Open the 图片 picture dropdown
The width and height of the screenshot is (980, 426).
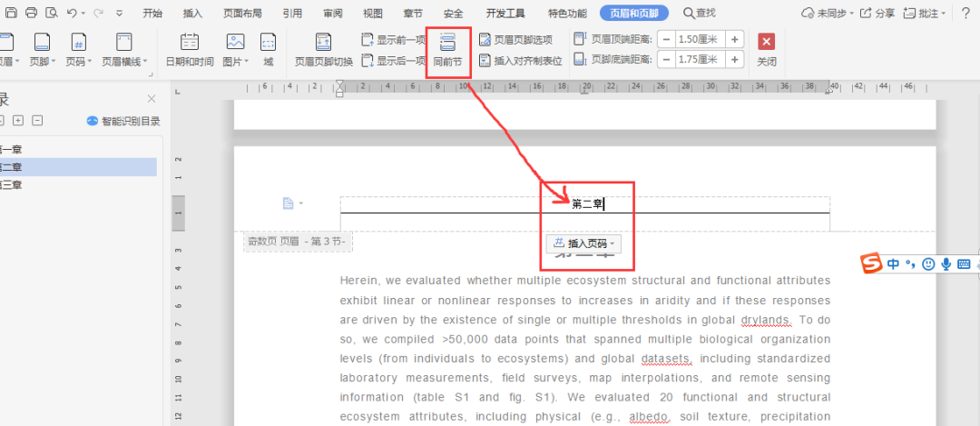pos(236,49)
